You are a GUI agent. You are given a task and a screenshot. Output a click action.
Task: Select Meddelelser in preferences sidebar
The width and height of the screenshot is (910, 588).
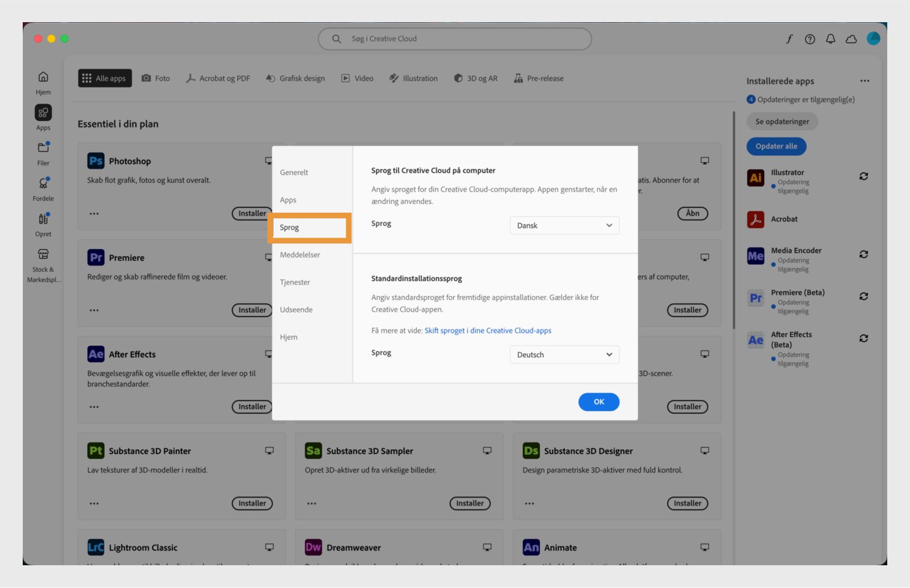point(300,255)
